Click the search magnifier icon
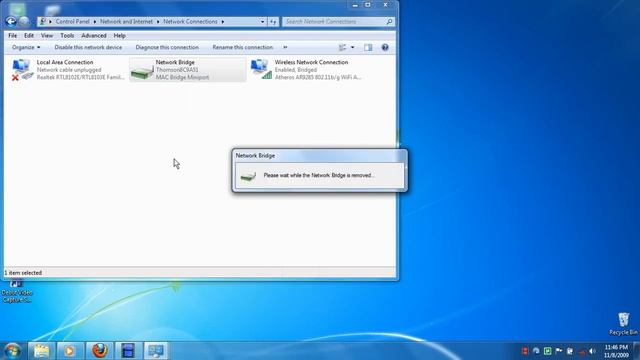The height and width of the screenshot is (360, 640). pos(390,22)
